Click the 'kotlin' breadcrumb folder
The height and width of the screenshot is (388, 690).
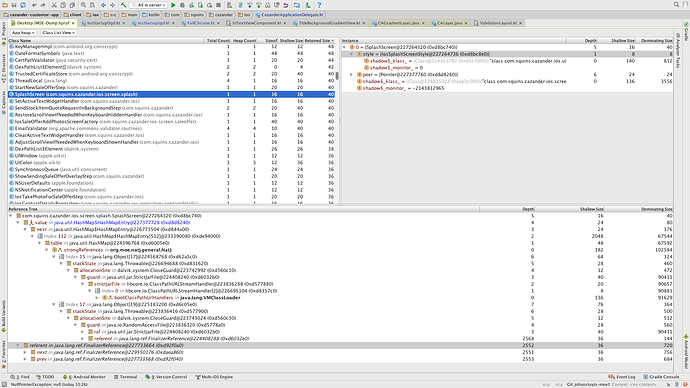click(x=151, y=15)
